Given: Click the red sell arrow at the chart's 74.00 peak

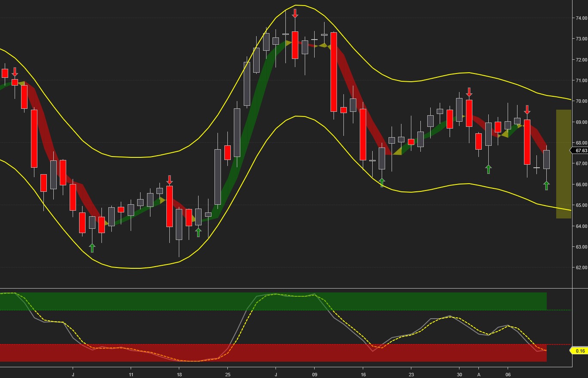Looking at the screenshot, I should [295, 13].
